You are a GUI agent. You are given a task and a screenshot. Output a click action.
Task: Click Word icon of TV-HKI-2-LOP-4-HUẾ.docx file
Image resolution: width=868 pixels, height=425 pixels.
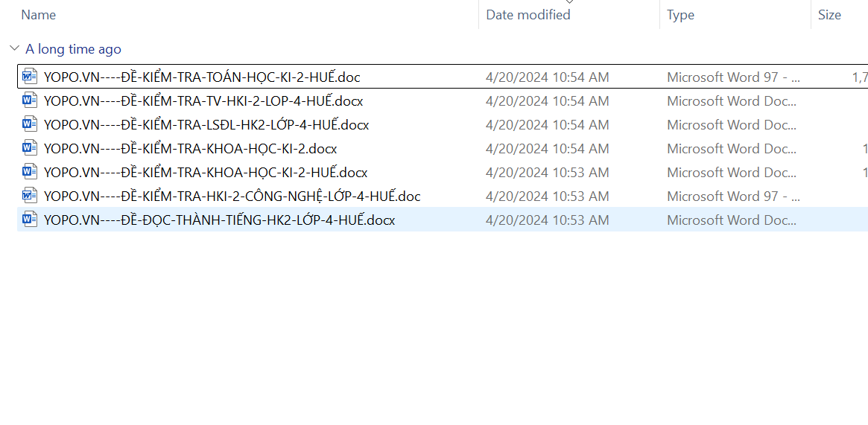(30, 100)
